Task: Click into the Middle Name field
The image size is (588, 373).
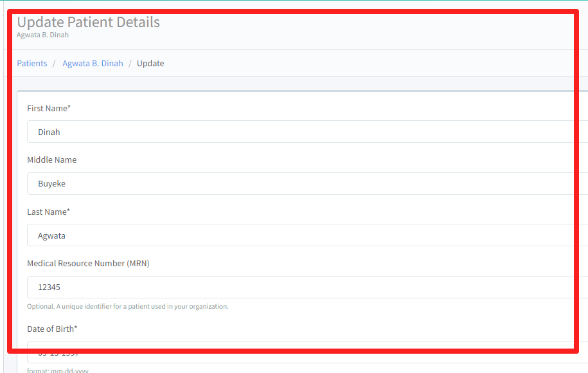Action: [302, 184]
